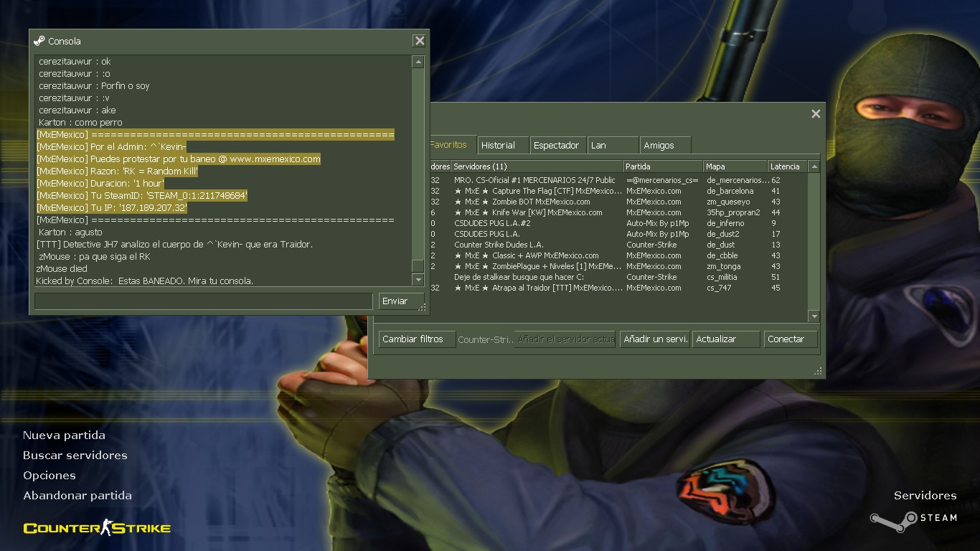Click Añadir un servidor button
980x551 pixels.
(655, 339)
